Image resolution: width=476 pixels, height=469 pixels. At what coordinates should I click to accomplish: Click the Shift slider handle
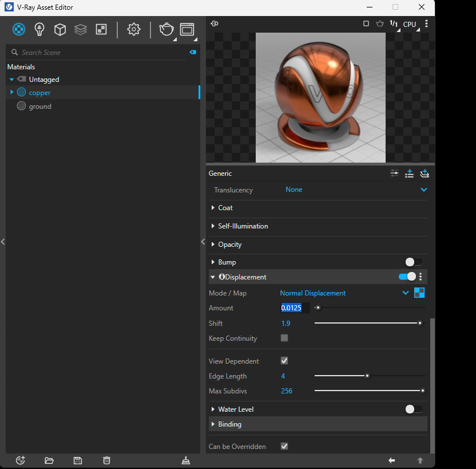pos(420,323)
